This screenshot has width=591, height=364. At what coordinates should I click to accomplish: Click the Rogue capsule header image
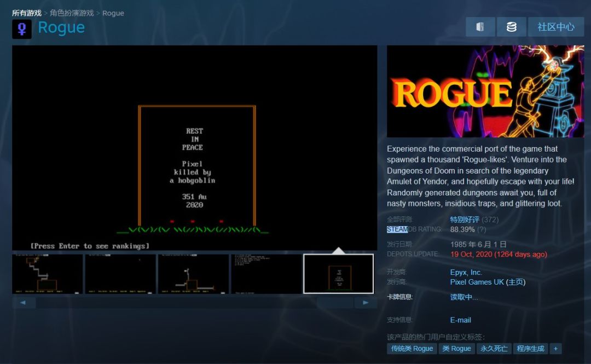[485, 91]
